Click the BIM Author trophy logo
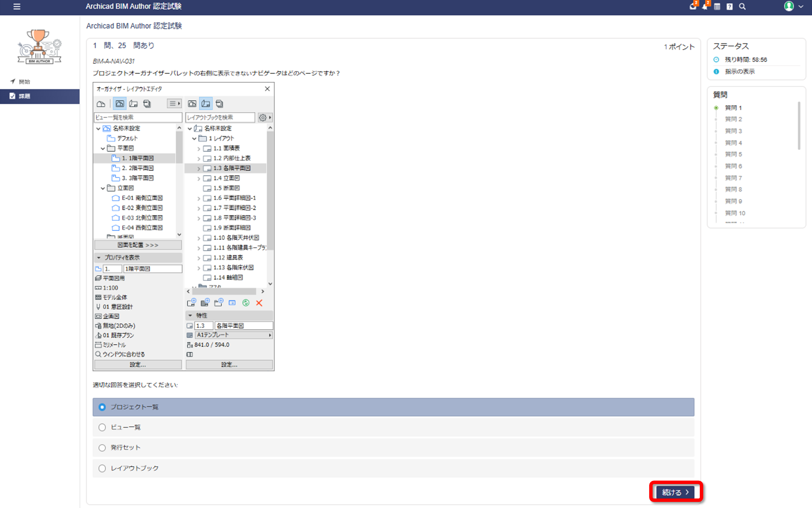This screenshot has width=812, height=508. pos(39,46)
